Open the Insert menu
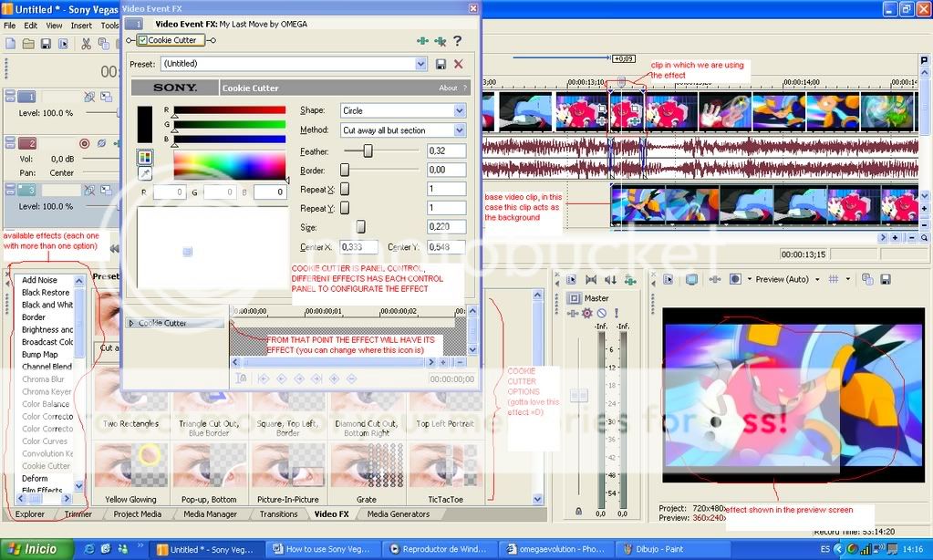Viewport: 933px width, 560px height. tap(81, 26)
